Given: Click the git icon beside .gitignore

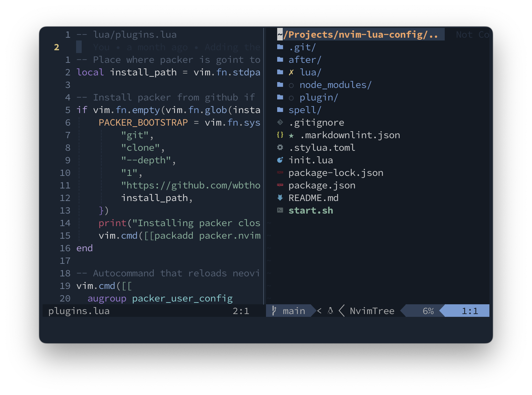Looking at the screenshot, I should 280,122.
